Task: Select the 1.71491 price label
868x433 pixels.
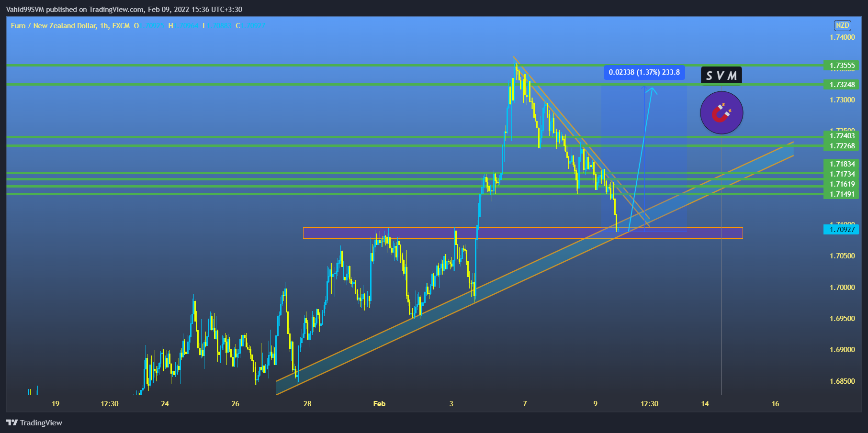Action: pyautogui.click(x=841, y=194)
